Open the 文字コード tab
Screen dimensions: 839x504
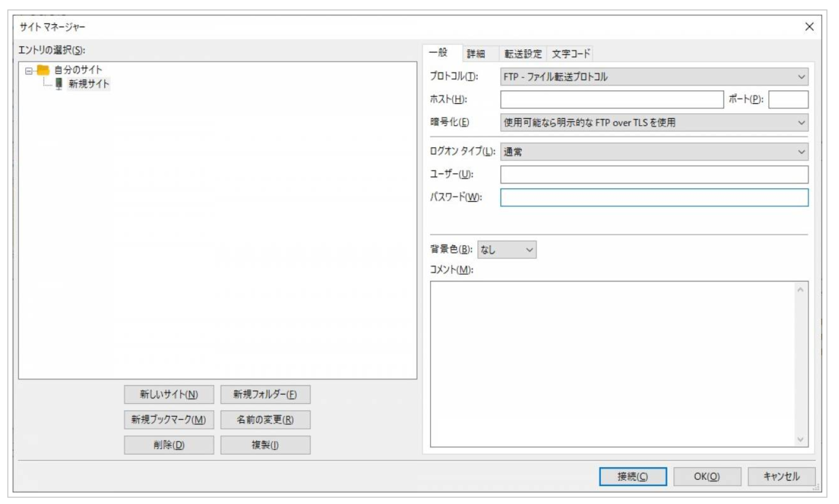[571, 53]
